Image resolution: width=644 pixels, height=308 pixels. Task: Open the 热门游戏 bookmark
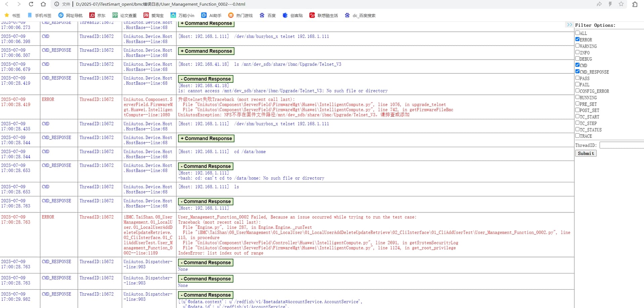click(x=240, y=15)
